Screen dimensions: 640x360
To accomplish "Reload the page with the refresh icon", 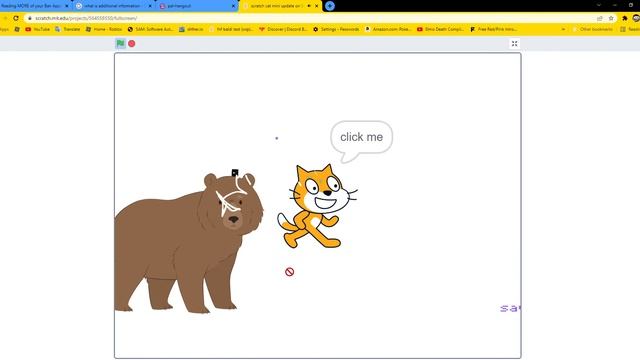I will 16,18.
